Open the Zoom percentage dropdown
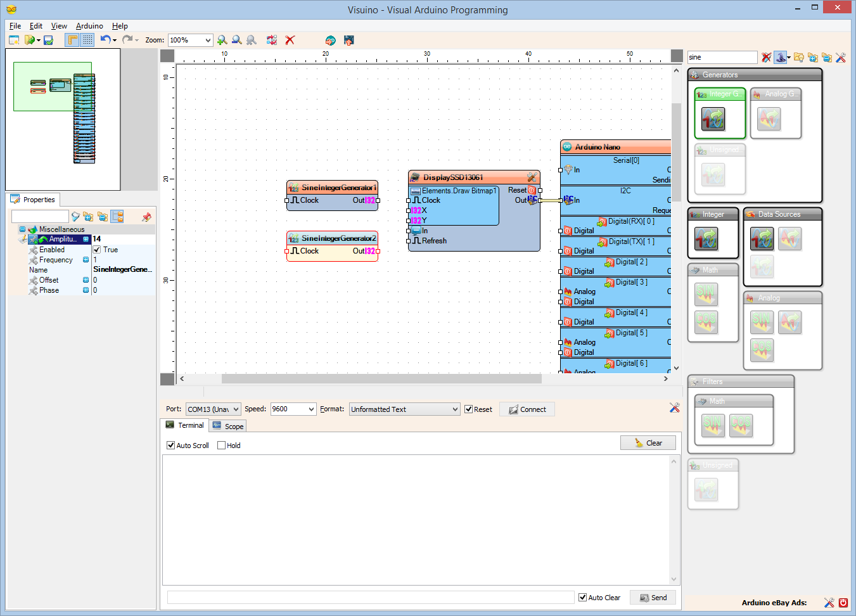This screenshot has width=856, height=616. point(207,39)
